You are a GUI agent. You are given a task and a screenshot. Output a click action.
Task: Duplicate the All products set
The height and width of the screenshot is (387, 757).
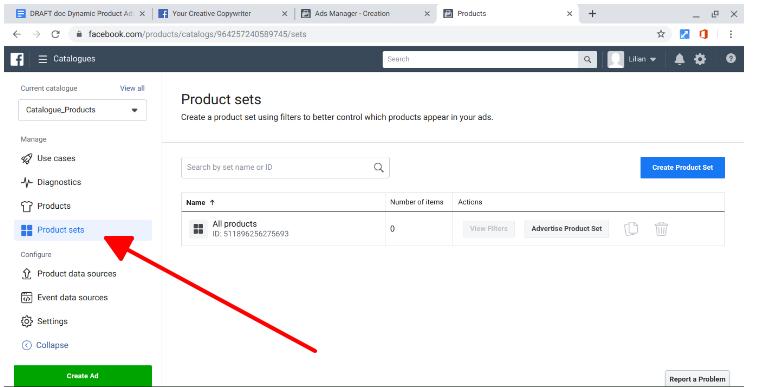[x=631, y=228]
